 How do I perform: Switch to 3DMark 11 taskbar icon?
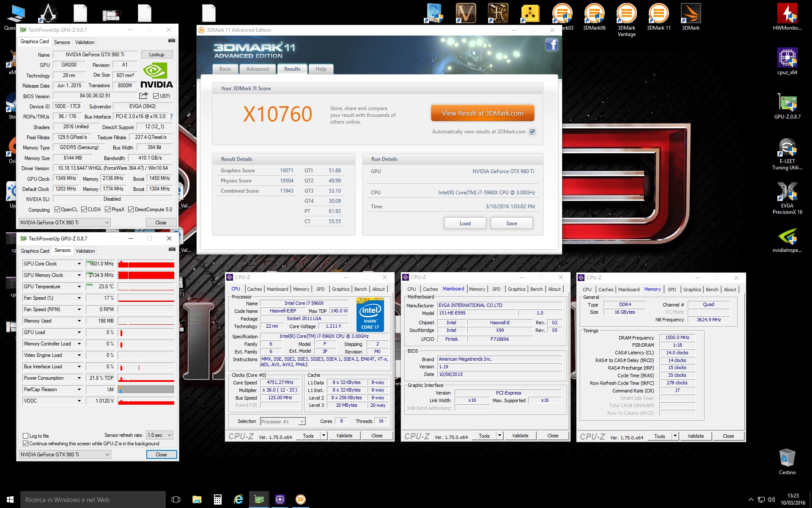pos(300,500)
